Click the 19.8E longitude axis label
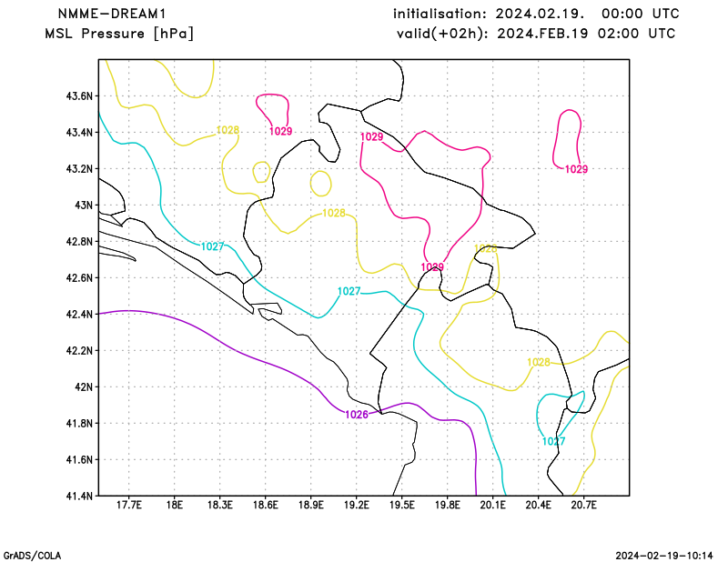Screen dimensions: 728x562 447,505
